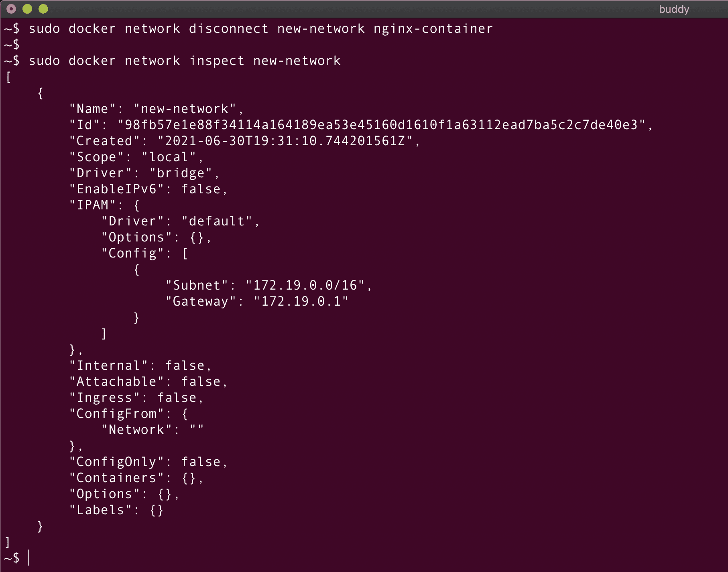Click the IPAM Driver value "default"
Image resolution: width=728 pixels, height=572 pixels.
[x=216, y=221]
